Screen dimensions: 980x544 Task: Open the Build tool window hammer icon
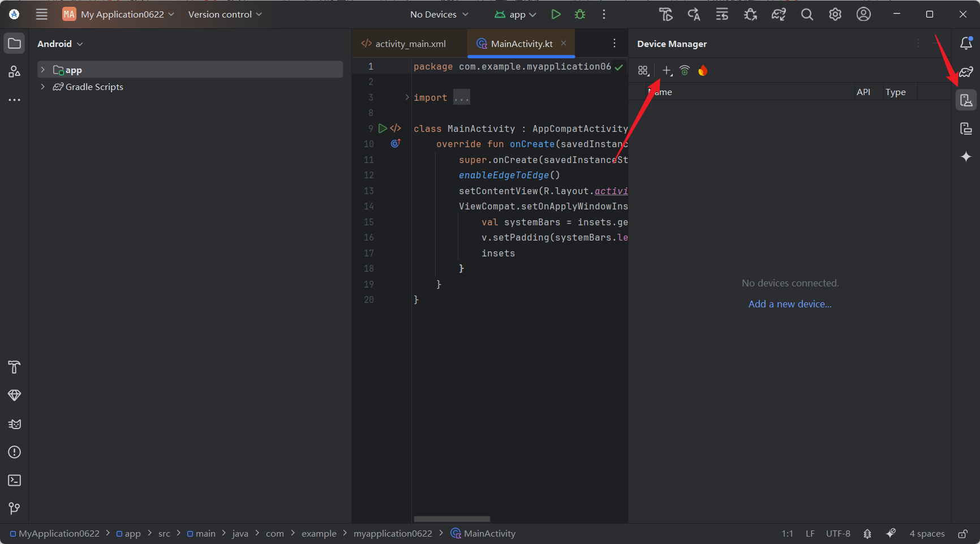click(x=14, y=367)
